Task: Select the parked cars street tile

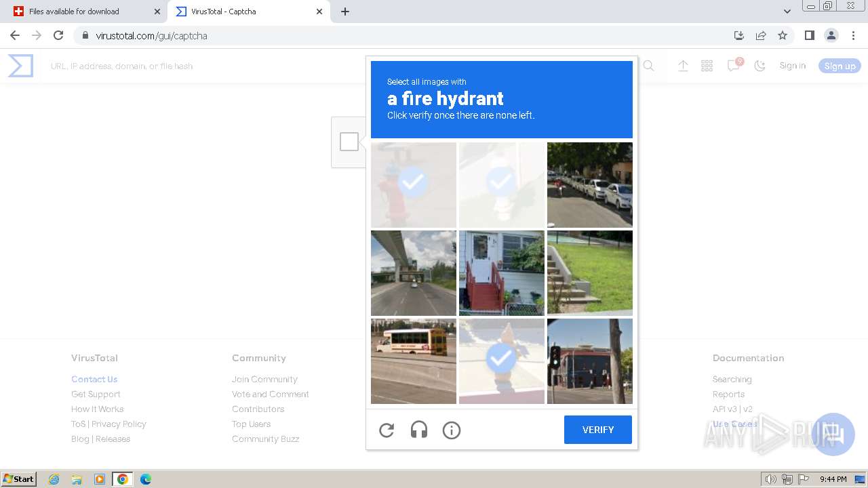Action: pos(590,185)
